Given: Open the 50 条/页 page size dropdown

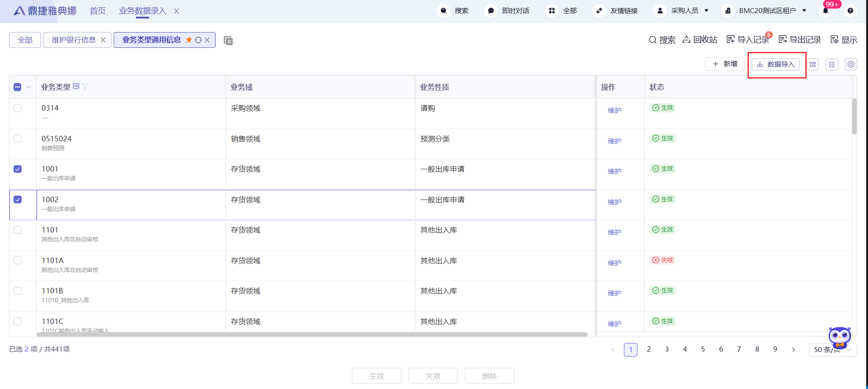Looking at the screenshot, I should tap(832, 350).
